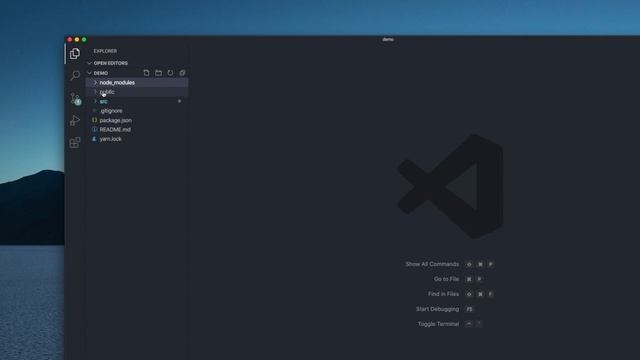
Task: Click the New File icon in DEMO header
Action: (146, 73)
